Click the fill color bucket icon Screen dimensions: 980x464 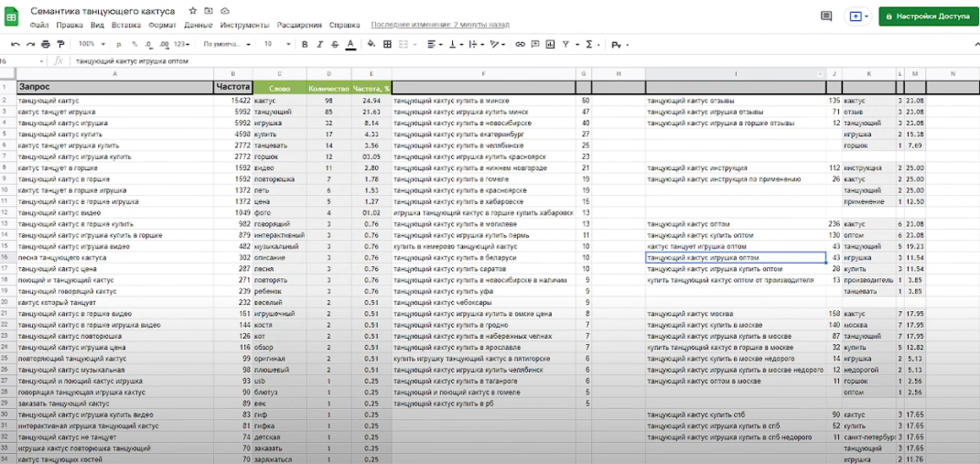[x=372, y=45]
